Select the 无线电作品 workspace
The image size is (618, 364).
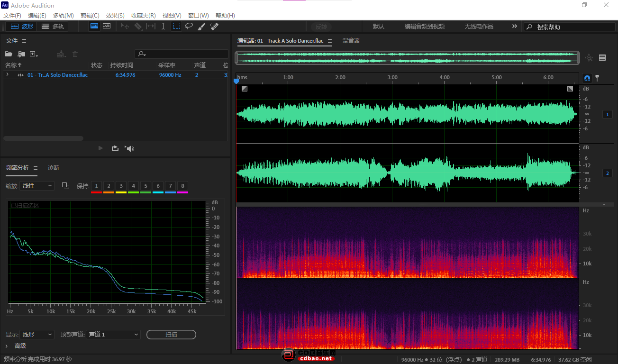click(x=479, y=27)
